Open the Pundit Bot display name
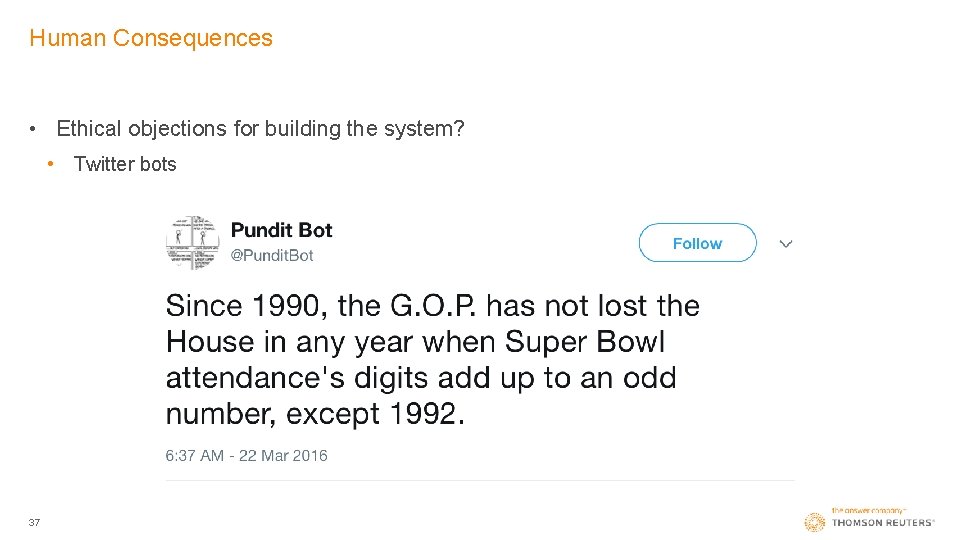This screenshot has width=960, height=540. coord(281,230)
